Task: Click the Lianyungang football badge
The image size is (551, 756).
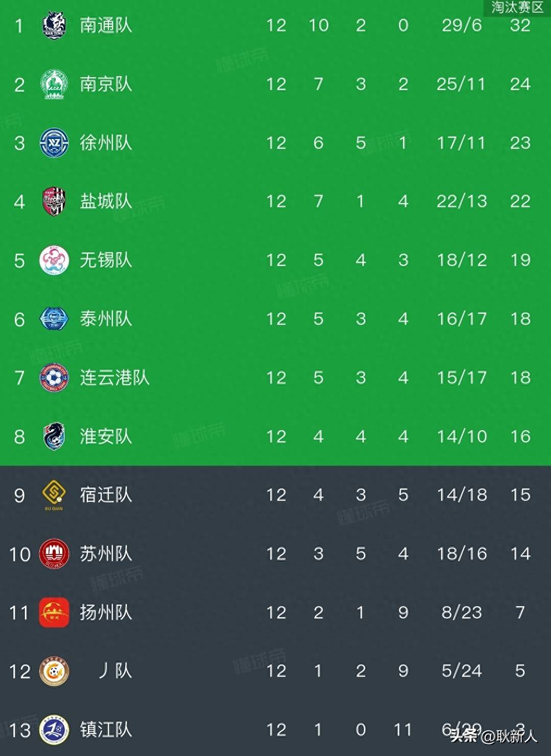Action: [x=54, y=377]
